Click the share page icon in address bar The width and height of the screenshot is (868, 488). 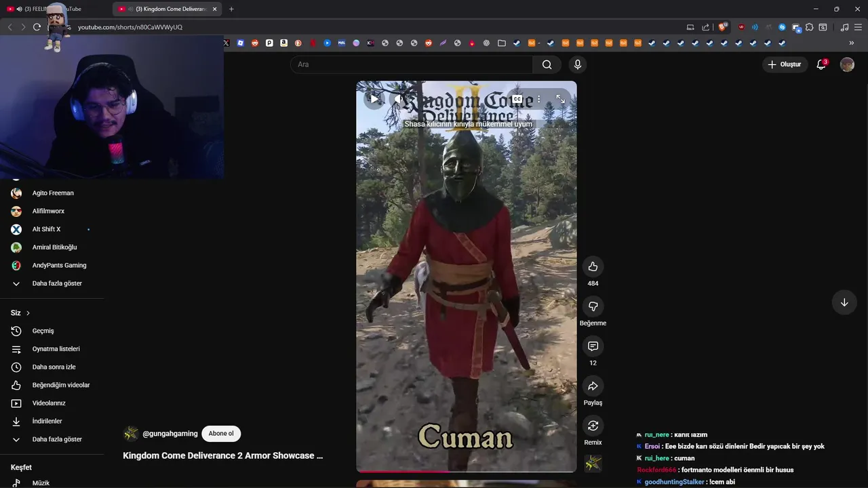705,27
